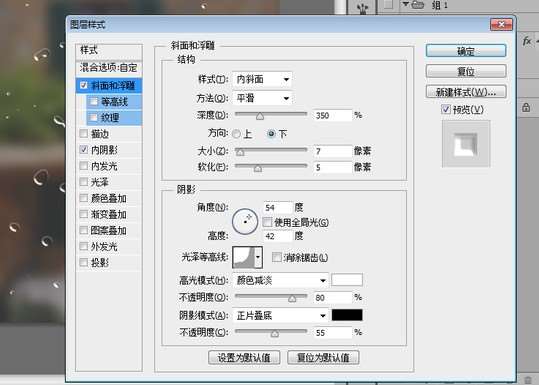This screenshot has width=539, height=385.
Task: Click the fx layer style icon
Action: point(527,41)
